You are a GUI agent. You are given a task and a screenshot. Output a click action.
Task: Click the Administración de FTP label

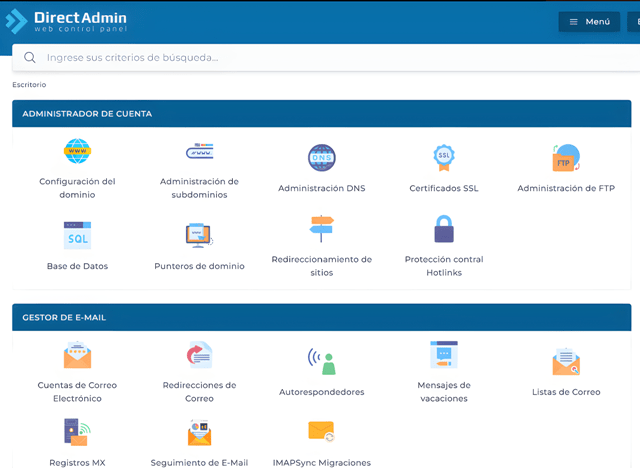(566, 188)
